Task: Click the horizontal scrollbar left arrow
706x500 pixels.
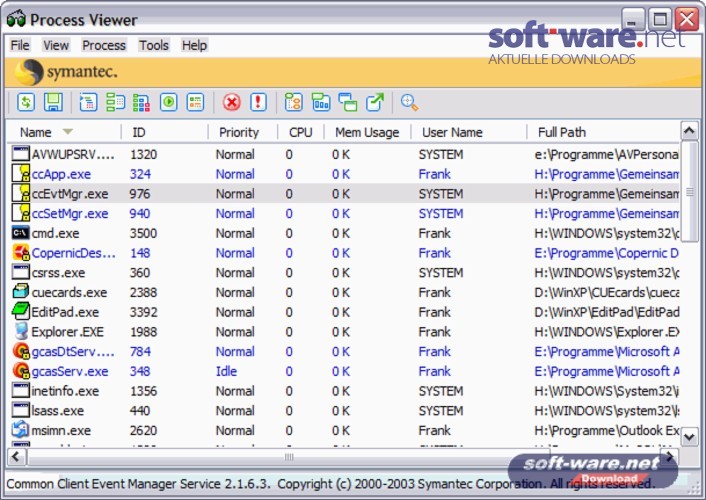Action: [16, 457]
